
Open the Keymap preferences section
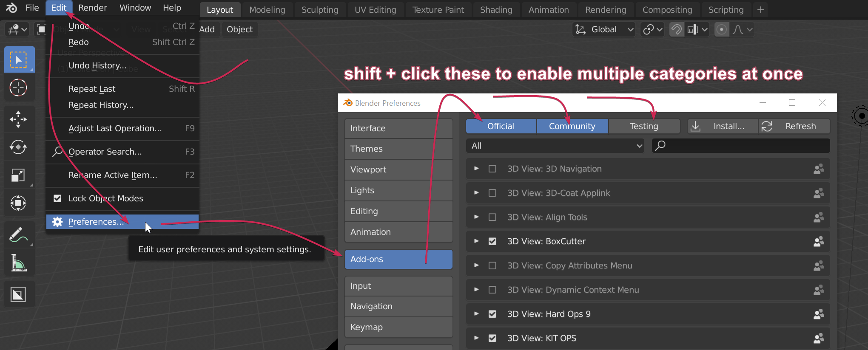click(x=398, y=327)
